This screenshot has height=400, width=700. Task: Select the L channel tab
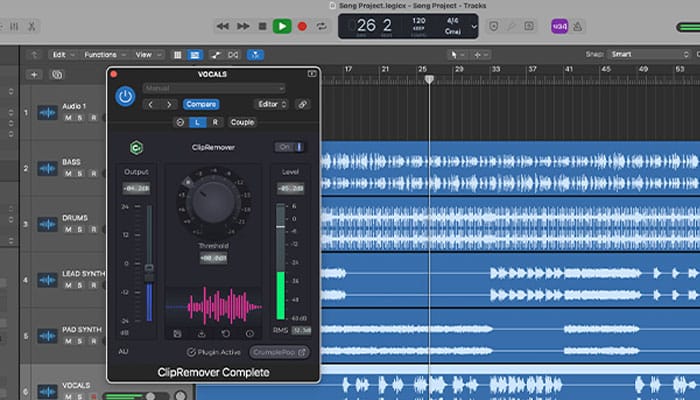[197, 122]
